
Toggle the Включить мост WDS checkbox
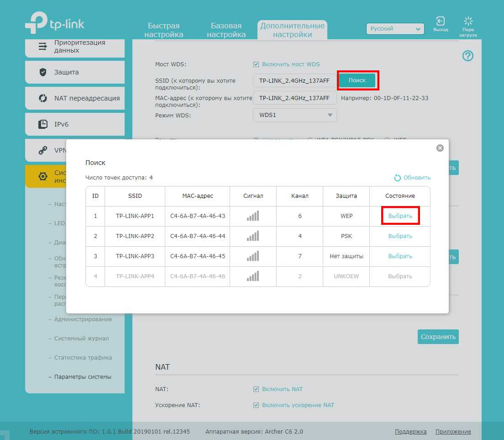pos(256,64)
